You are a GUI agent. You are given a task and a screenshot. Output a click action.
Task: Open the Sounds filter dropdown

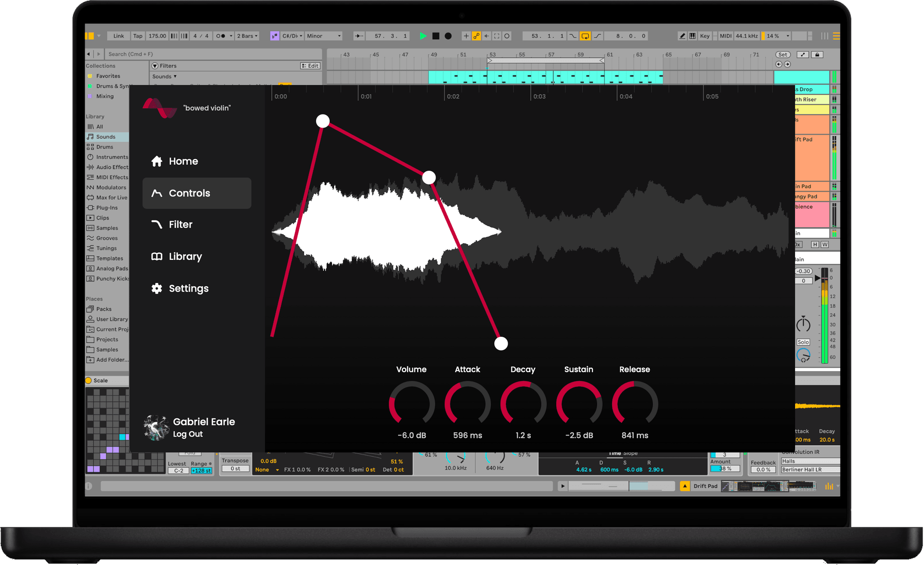[165, 77]
